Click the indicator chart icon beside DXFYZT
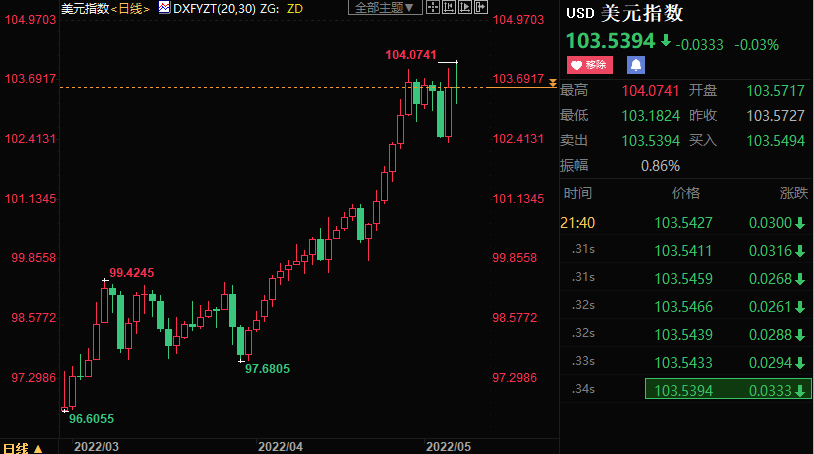814x454 pixels. (164, 8)
